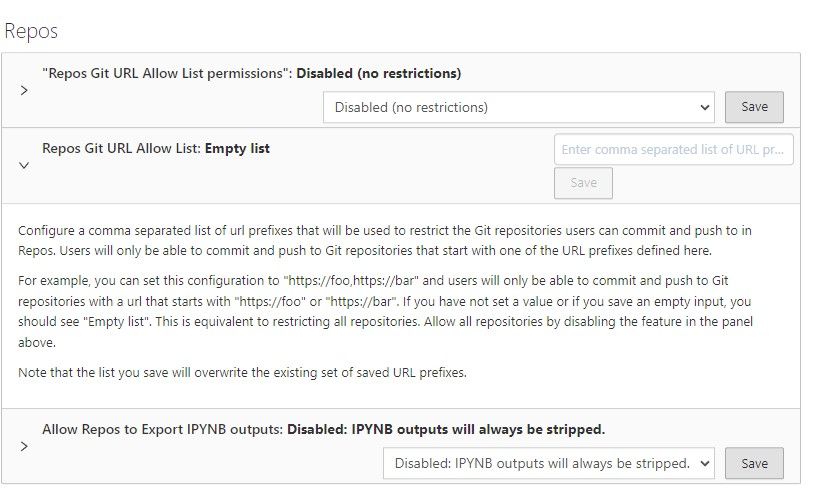
Task: Expand the Repos Git URL Allow List permissions row
Action: (24, 90)
